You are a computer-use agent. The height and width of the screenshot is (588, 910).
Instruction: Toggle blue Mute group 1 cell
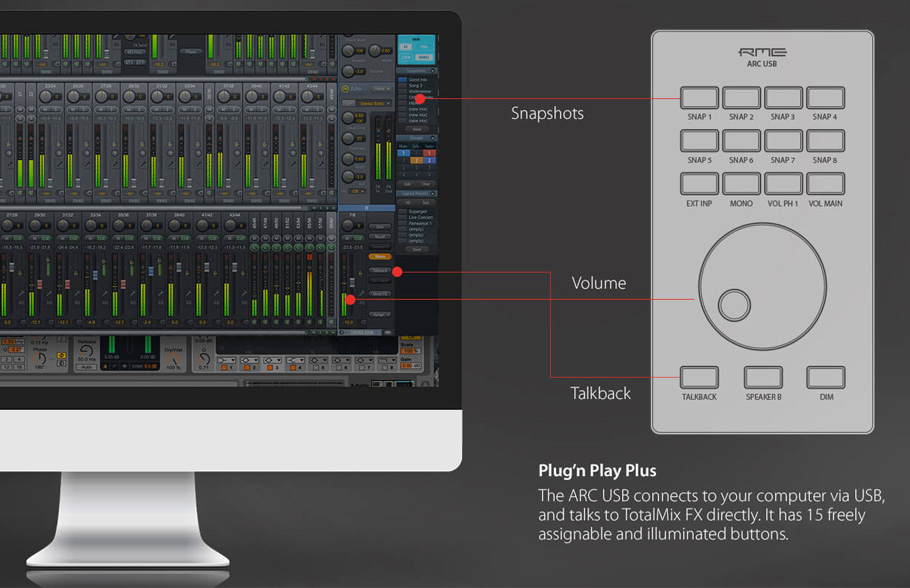pos(403,153)
